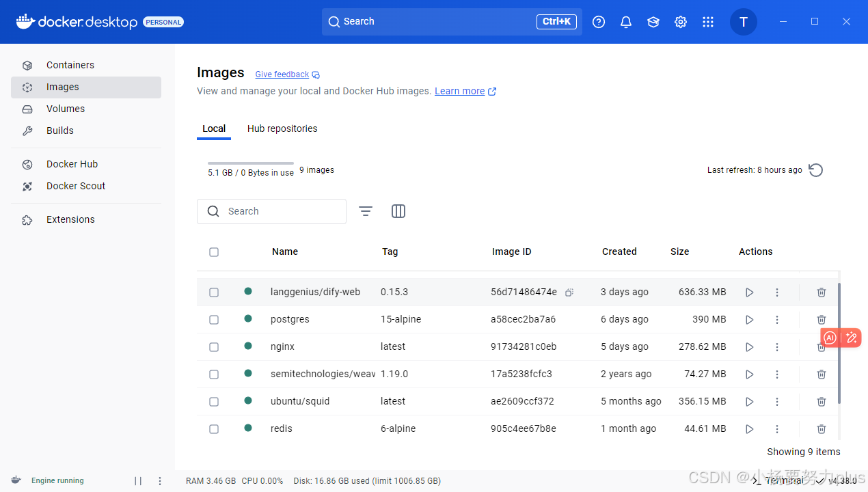Check the nginx row checkbox
Viewport: 868px width, 492px height.
(x=214, y=347)
